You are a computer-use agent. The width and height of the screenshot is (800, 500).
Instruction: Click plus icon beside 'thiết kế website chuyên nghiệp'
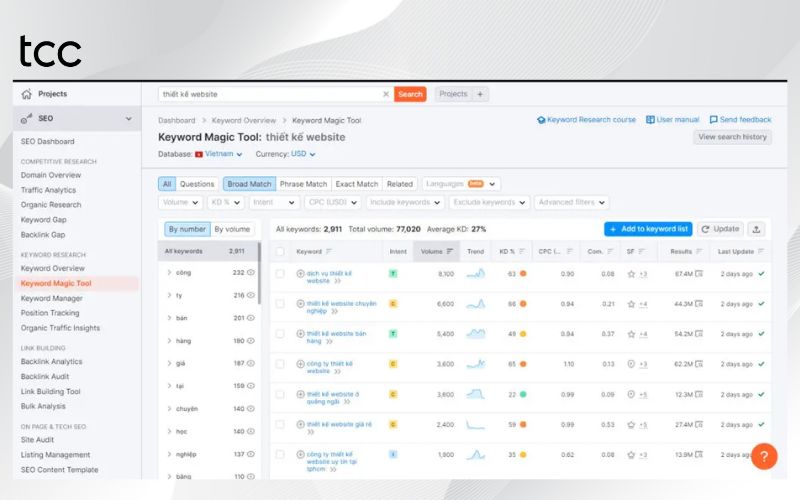tap(301, 304)
